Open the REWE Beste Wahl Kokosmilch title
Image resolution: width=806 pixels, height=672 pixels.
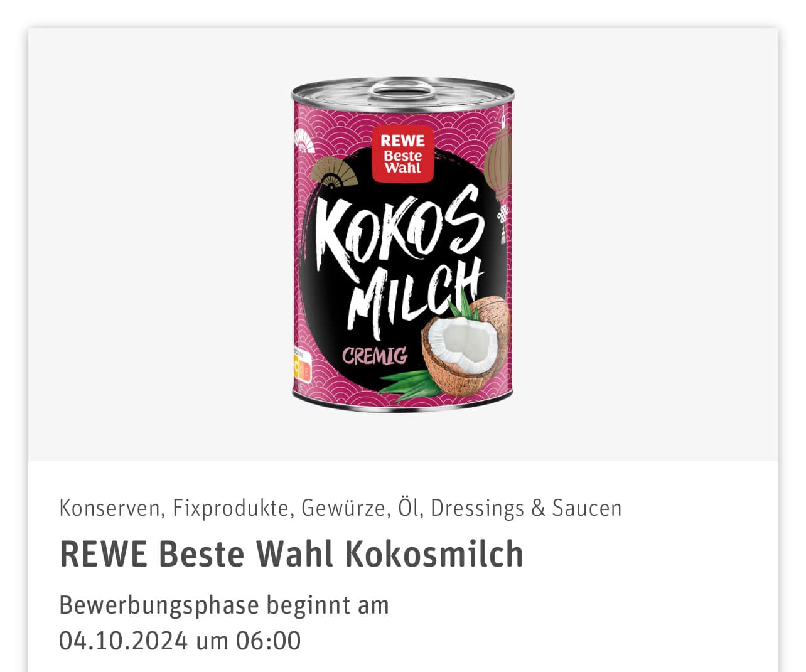coord(291,553)
